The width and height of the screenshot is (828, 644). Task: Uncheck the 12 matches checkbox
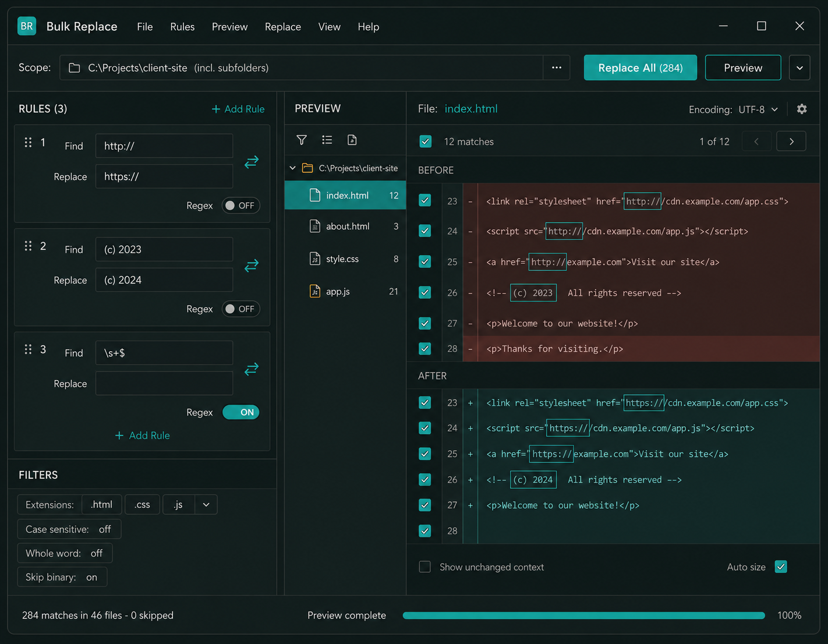426,141
